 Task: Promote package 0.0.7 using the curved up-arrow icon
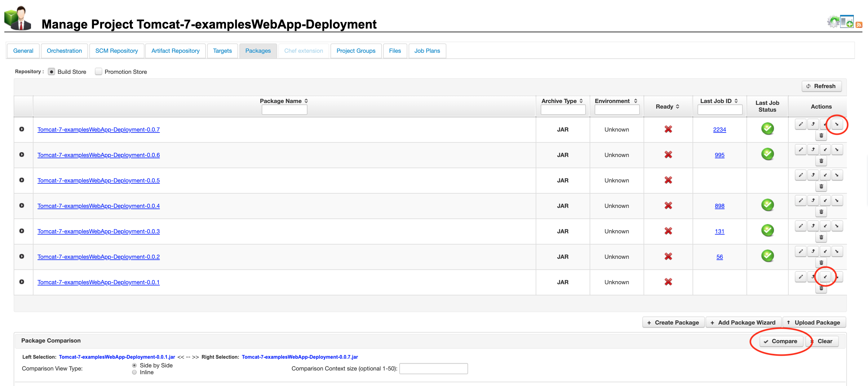[x=813, y=124]
